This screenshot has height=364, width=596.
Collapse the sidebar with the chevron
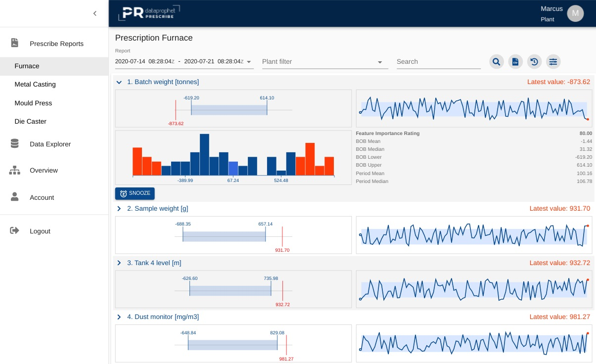tap(95, 13)
